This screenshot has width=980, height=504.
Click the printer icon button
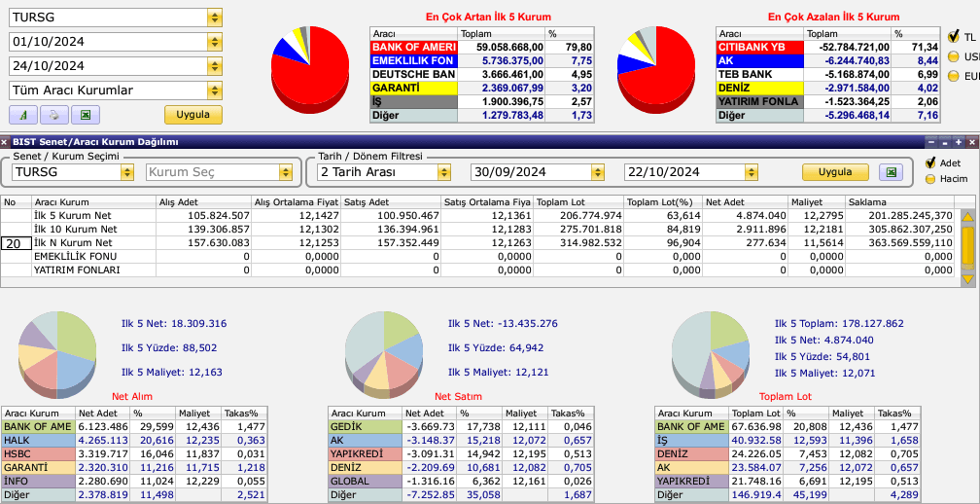click(54, 115)
